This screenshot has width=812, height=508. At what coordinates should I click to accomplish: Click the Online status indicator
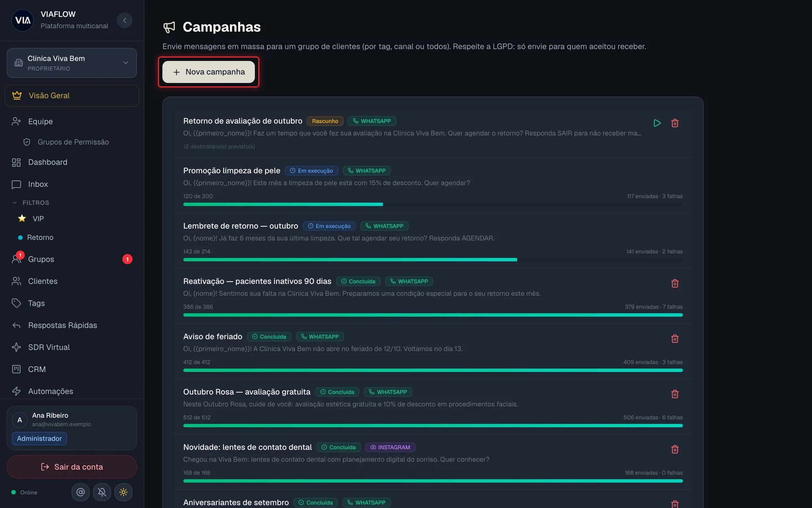(24, 492)
